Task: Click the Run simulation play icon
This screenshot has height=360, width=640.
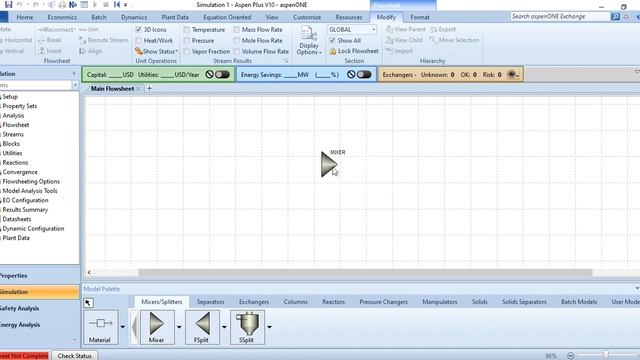Action: pos(95,5)
